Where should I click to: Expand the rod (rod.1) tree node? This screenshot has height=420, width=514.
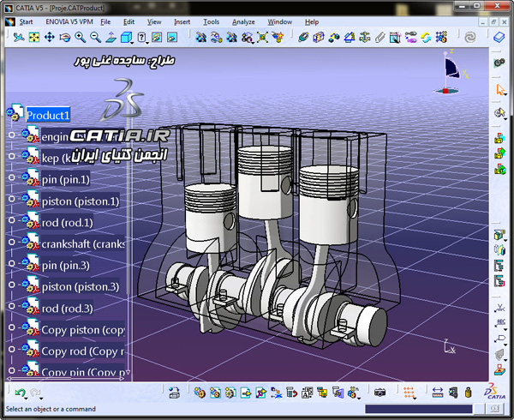coord(11,220)
